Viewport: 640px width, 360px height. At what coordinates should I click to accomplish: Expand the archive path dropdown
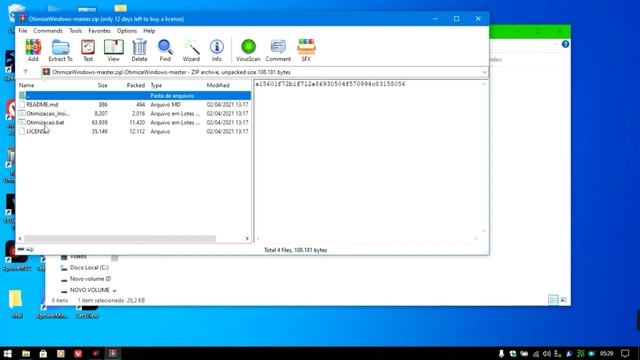[x=484, y=72]
